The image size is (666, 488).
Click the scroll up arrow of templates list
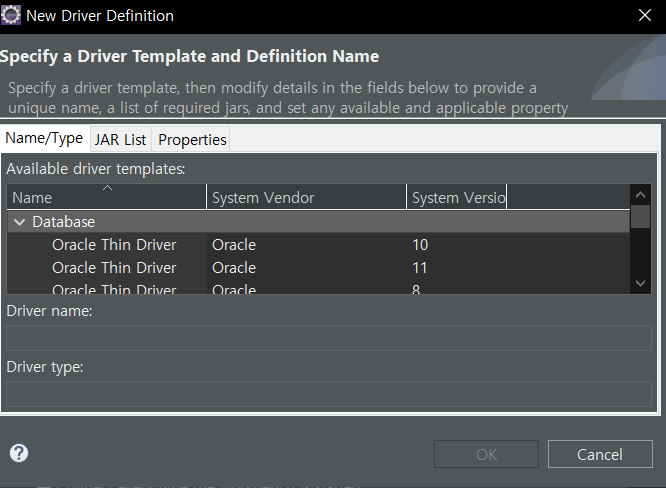coord(641,195)
